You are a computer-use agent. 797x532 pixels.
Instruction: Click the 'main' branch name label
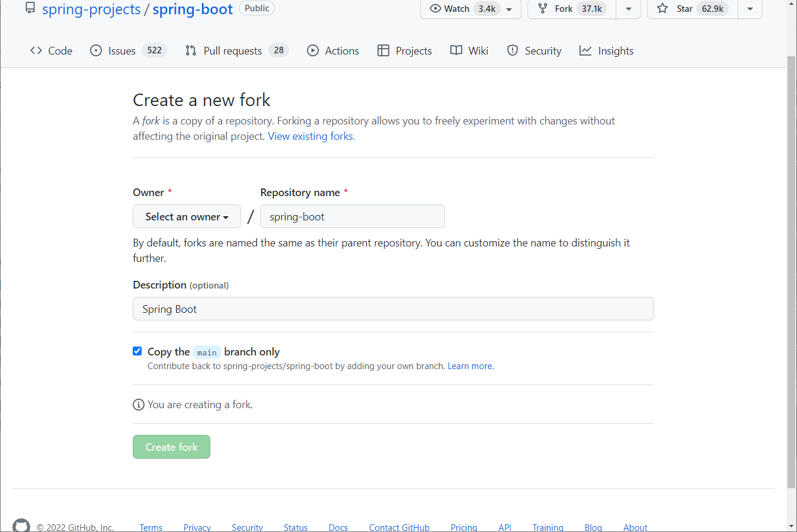tap(207, 352)
